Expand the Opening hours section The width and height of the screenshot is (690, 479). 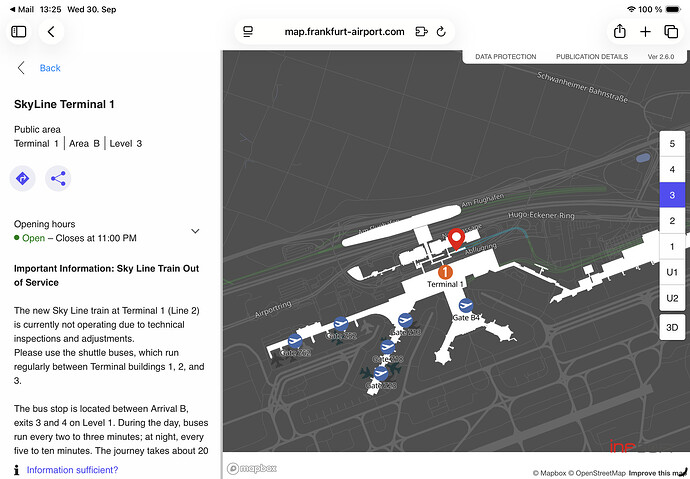(x=195, y=231)
